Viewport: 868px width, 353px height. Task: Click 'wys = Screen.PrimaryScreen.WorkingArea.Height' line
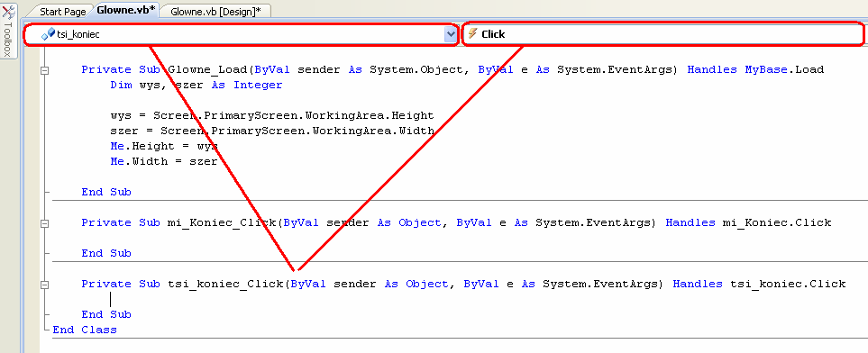tap(272, 115)
